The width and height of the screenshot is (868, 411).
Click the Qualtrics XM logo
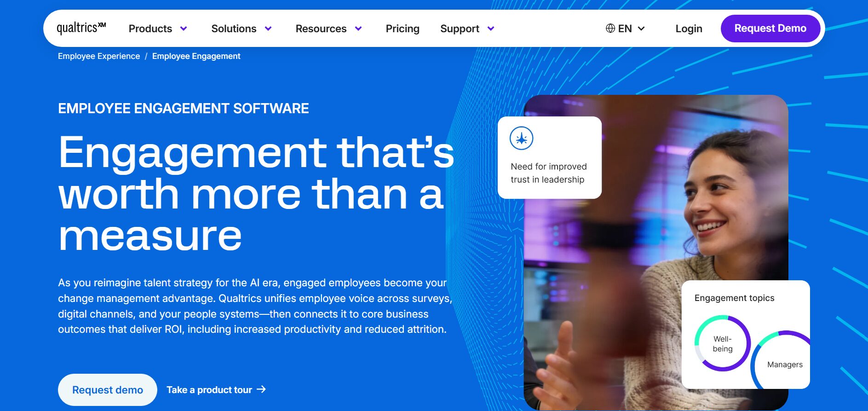[81, 28]
